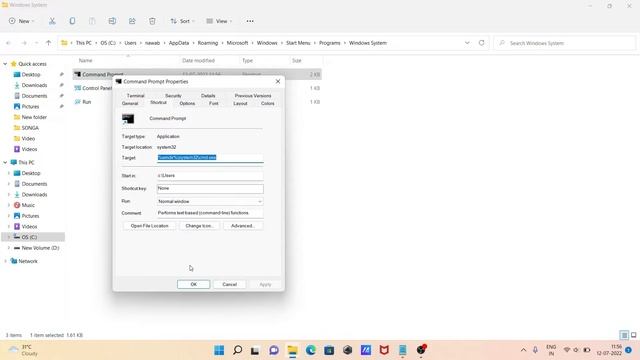Open the New dropdown in Explorer
This screenshot has width=640, height=360.
(21, 21)
